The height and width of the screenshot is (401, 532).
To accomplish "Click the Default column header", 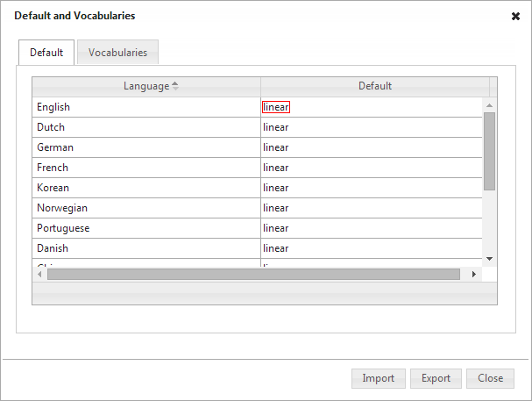I will pos(375,86).
